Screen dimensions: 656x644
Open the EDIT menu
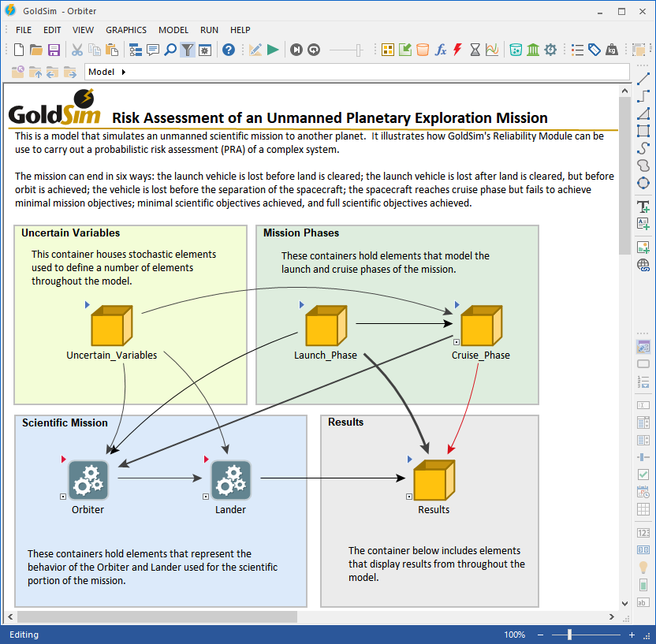click(52, 30)
